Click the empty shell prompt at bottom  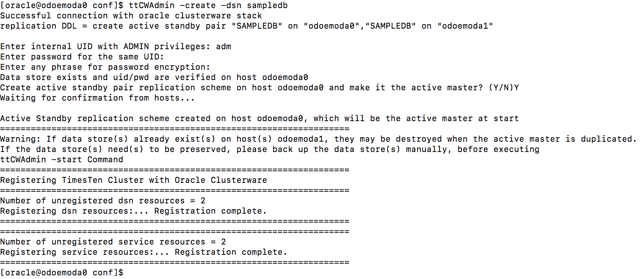[62, 273]
